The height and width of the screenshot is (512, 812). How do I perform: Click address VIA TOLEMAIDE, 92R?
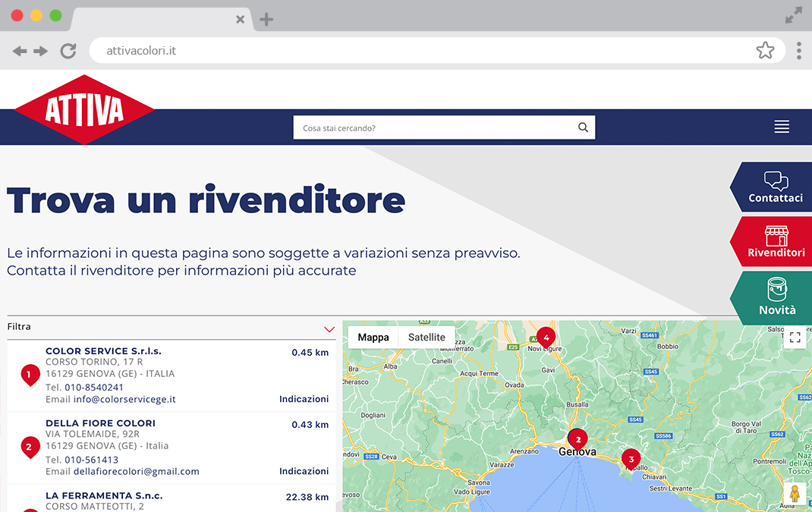pos(93,434)
